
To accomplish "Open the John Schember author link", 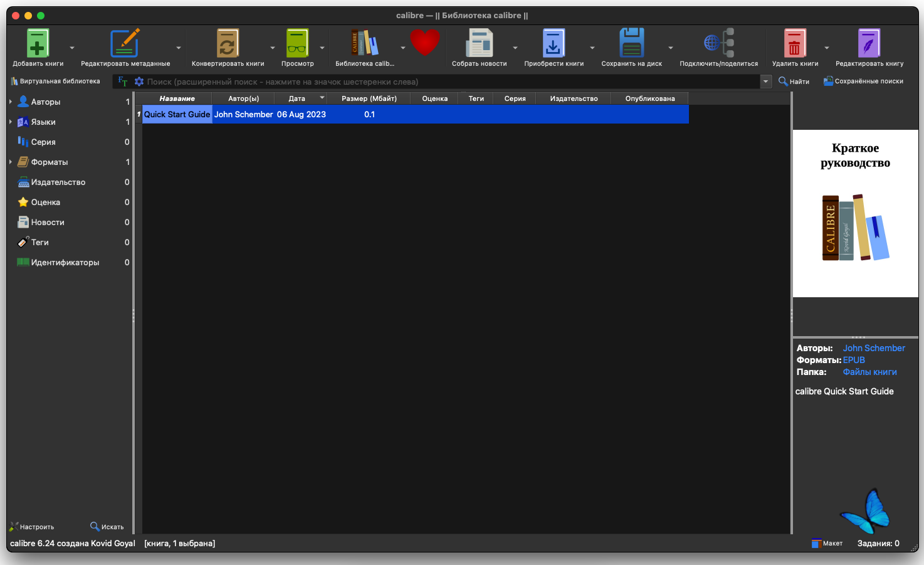I will [x=874, y=348].
